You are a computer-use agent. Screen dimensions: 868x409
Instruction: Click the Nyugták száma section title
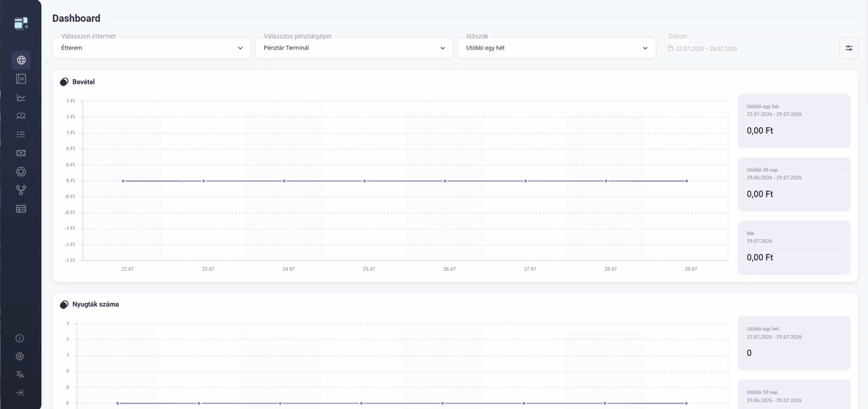(x=96, y=304)
